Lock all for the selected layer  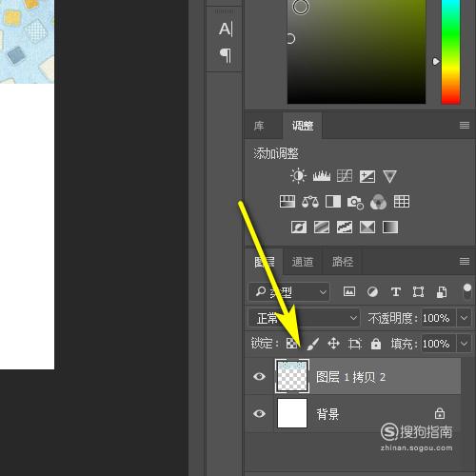[376, 344]
